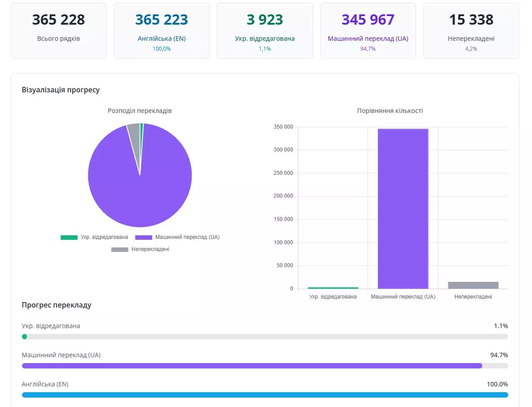Click the Розподіл перекладів chart title
Screen dimensions: 532x407
point(140,111)
